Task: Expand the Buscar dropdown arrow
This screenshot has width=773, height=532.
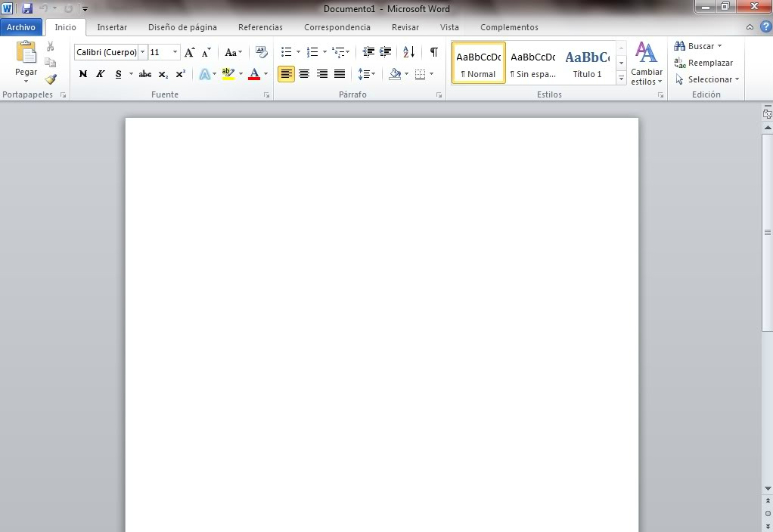Action: coord(720,46)
